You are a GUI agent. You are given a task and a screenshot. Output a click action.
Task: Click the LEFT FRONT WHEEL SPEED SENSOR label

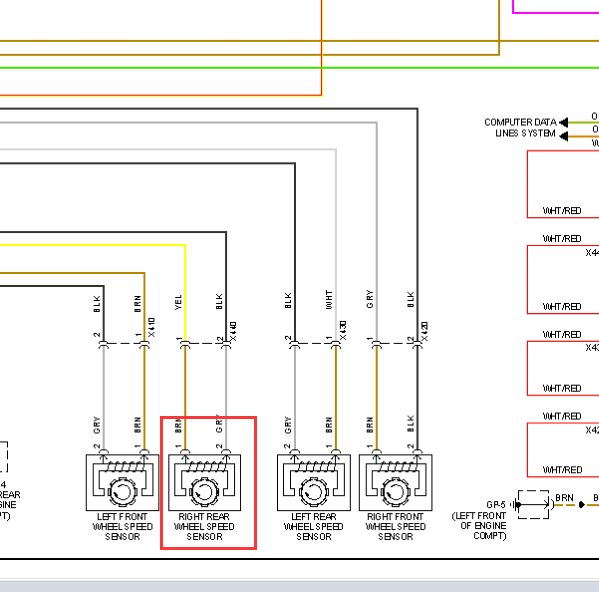pos(122,527)
